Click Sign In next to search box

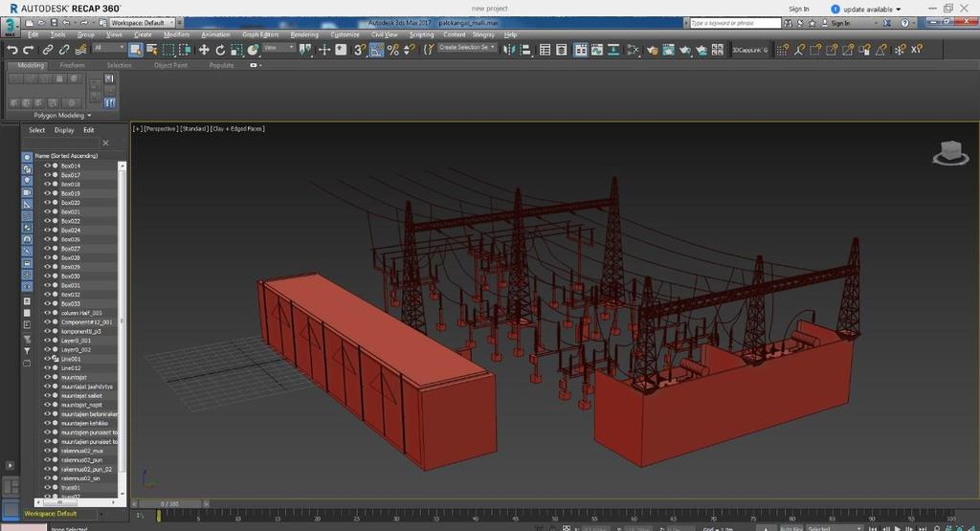(x=840, y=23)
